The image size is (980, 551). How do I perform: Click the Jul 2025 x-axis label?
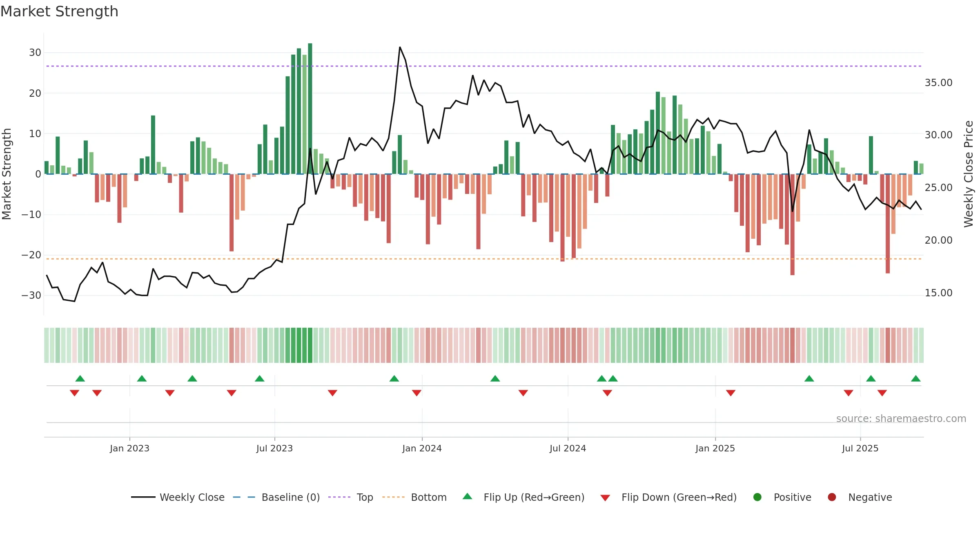(x=860, y=449)
